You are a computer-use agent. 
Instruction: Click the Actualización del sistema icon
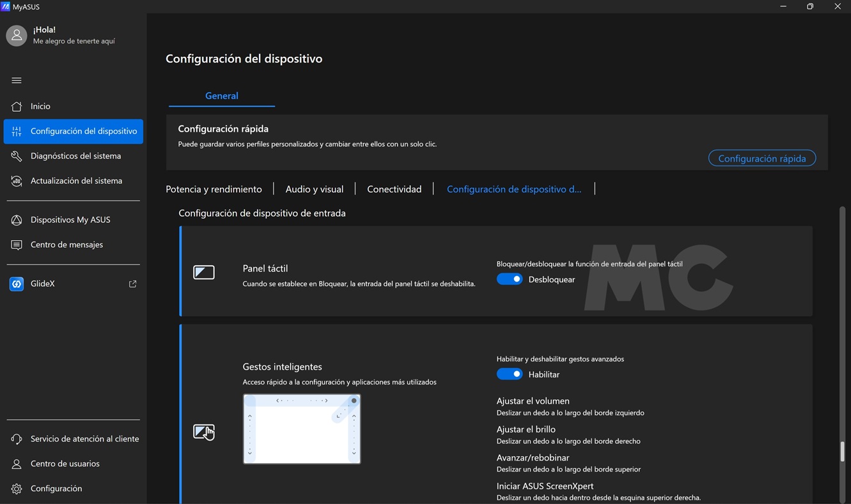(17, 181)
